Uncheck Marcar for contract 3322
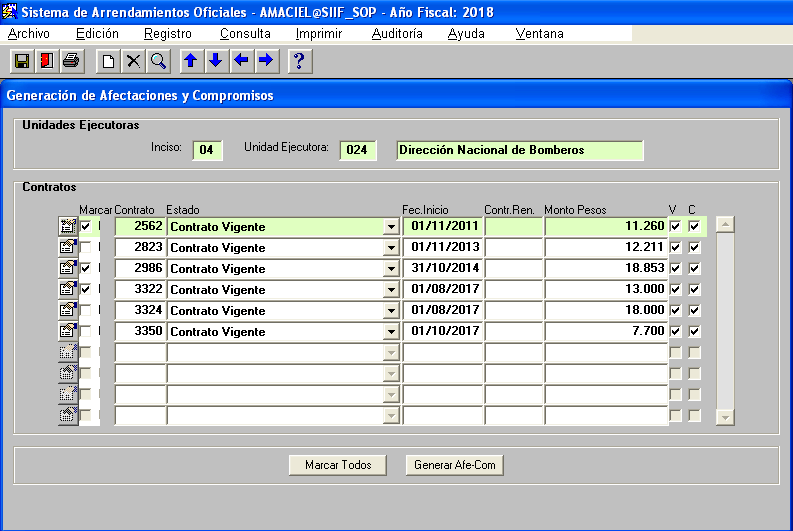The image size is (793, 531). click(85, 289)
